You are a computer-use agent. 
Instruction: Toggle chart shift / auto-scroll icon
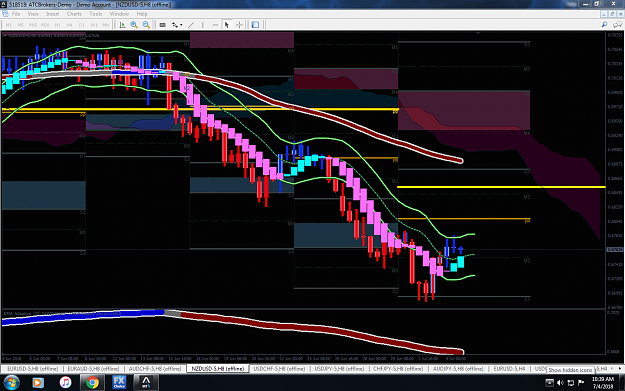tap(122, 25)
